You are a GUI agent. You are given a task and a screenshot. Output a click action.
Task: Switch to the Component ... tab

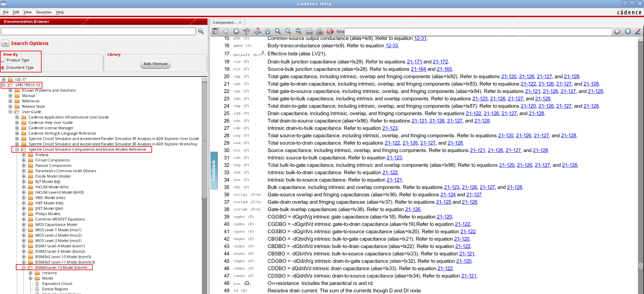point(225,22)
